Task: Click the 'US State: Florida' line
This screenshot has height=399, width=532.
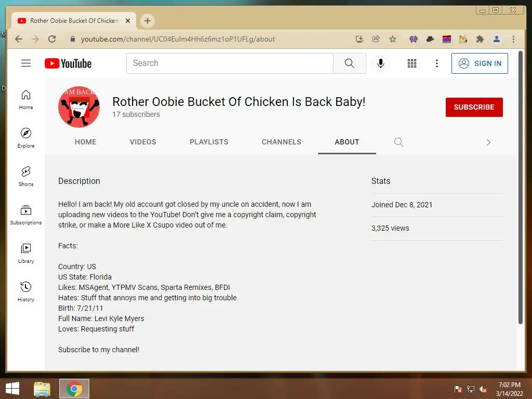Action: pos(85,277)
